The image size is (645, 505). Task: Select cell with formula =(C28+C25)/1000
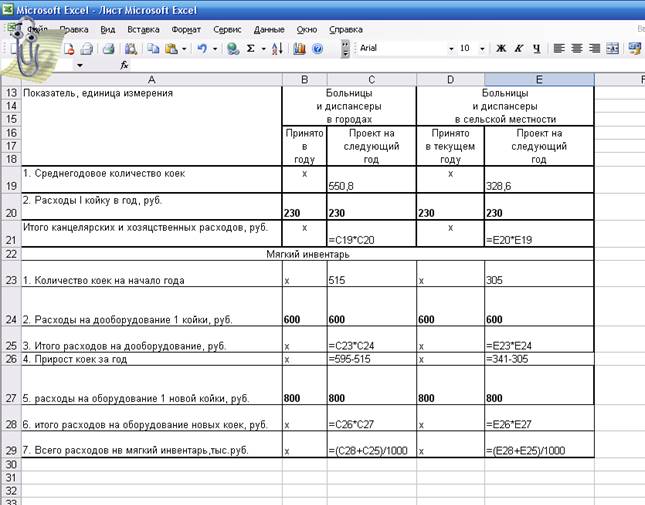click(x=371, y=444)
